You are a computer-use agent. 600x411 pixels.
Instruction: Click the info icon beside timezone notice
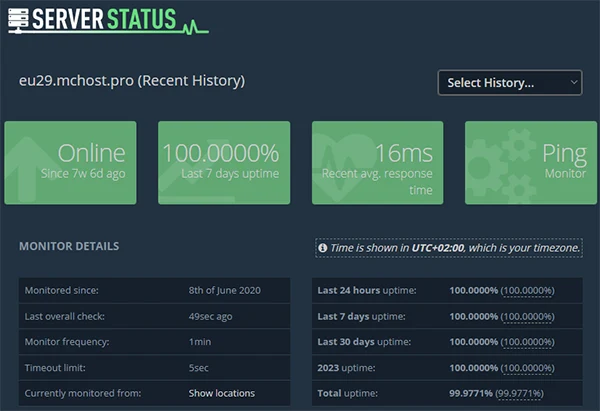click(x=323, y=247)
